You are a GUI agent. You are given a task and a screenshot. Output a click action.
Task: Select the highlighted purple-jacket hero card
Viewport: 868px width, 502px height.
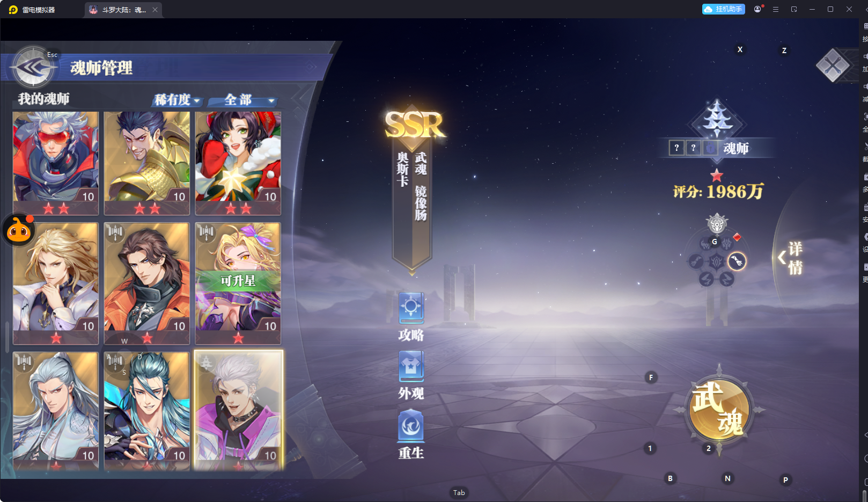[x=238, y=411]
